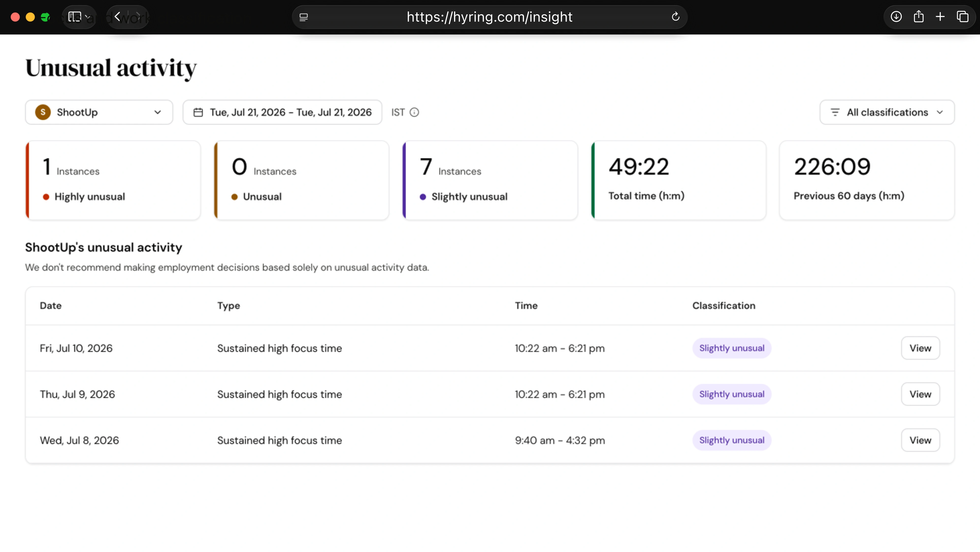Click the Jul 10 time range 10:22 am - 6:21 pm

tap(560, 348)
